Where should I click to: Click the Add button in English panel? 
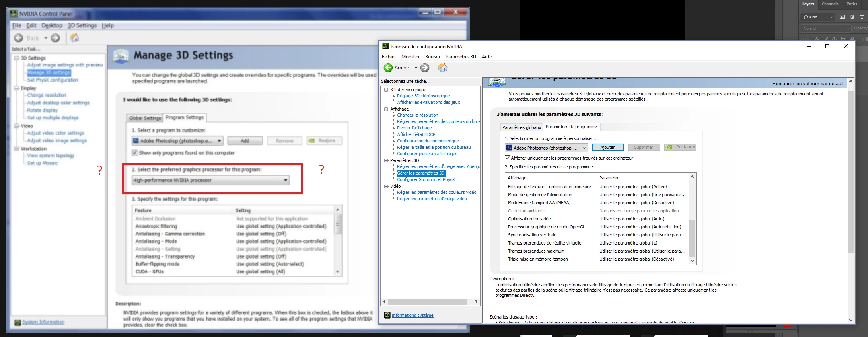click(x=245, y=141)
